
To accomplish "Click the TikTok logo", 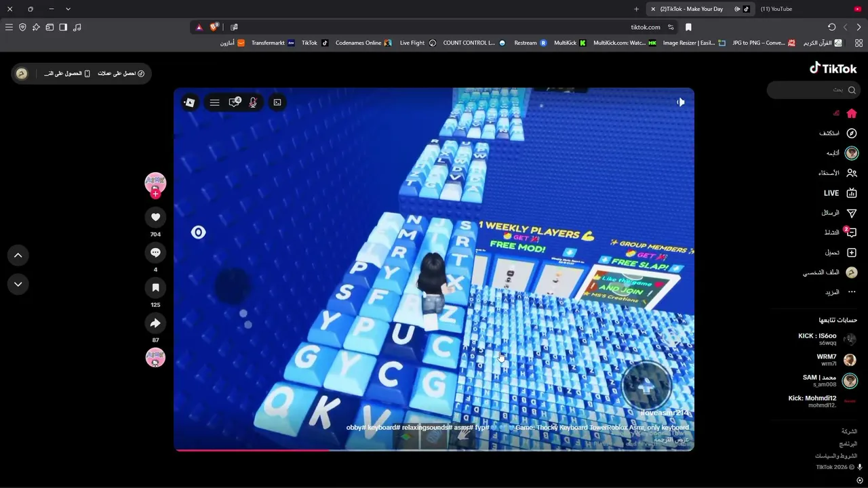I will [x=833, y=68].
